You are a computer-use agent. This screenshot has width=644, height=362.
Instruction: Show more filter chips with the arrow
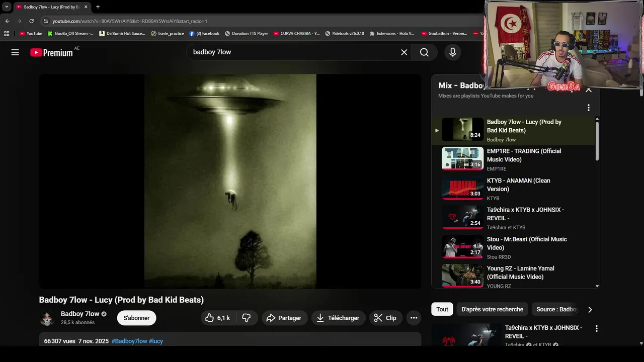tap(590, 310)
